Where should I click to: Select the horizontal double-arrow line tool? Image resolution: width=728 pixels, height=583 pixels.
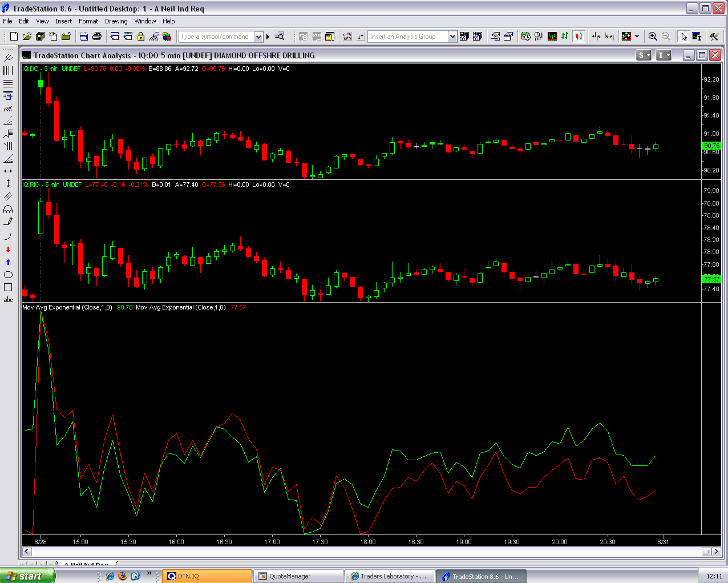[8, 171]
